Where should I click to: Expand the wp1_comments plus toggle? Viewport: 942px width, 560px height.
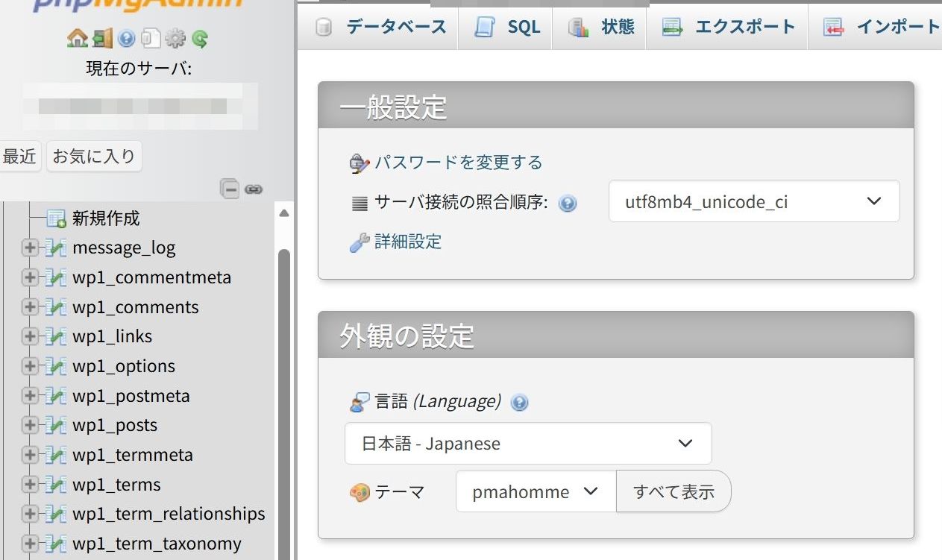coord(30,307)
